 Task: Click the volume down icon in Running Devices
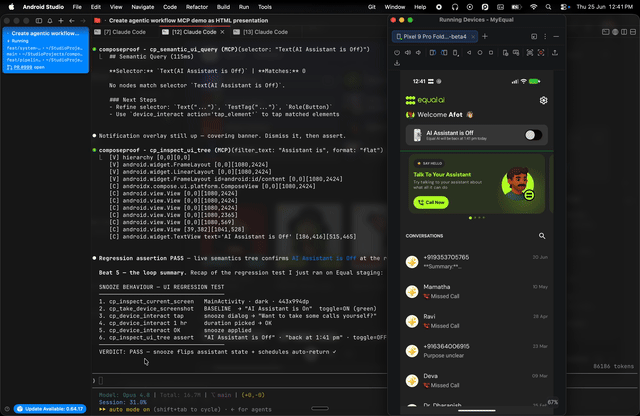click(x=418, y=53)
